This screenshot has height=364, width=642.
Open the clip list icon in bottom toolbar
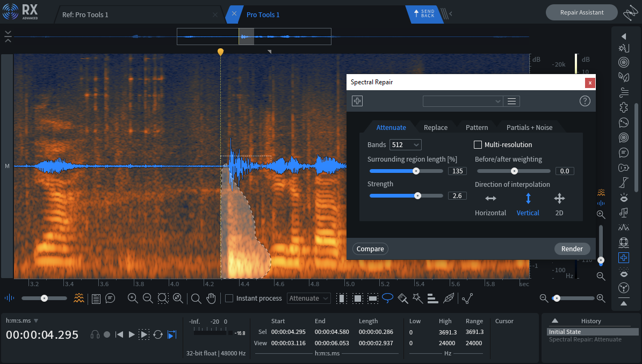pyautogui.click(x=96, y=299)
